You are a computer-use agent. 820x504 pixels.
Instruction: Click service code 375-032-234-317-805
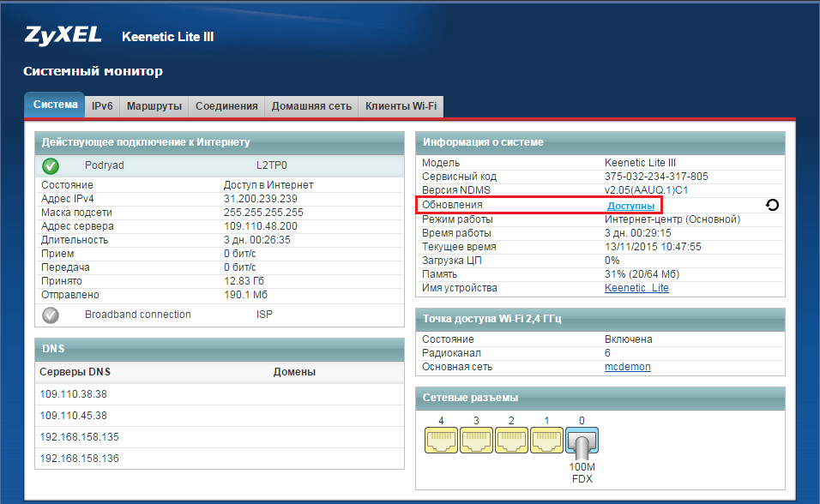click(x=656, y=177)
